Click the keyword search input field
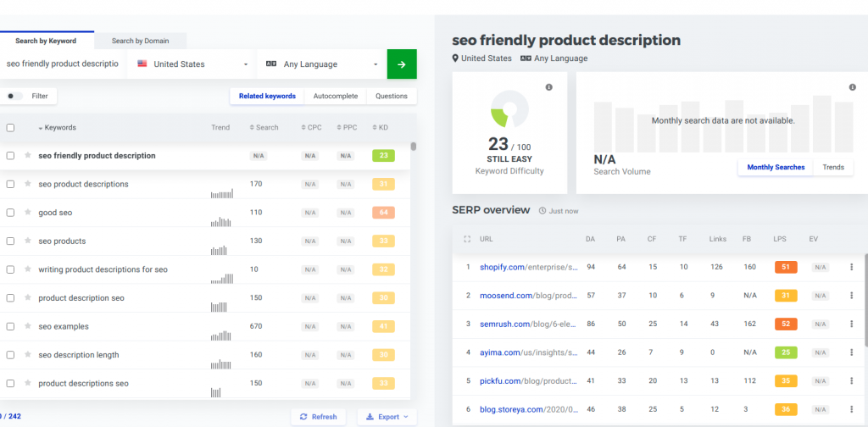This screenshot has height=427, width=868. click(x=63, y=64)
